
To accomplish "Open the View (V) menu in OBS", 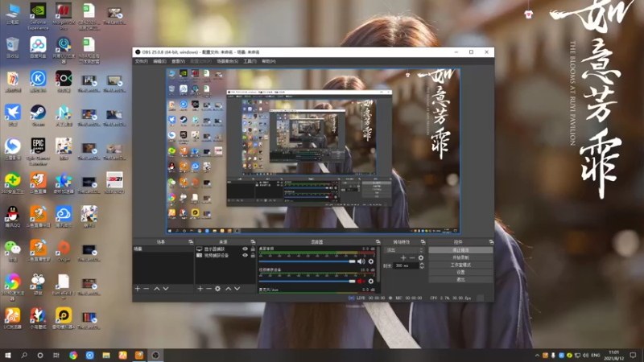I will [x=178, y=61].
